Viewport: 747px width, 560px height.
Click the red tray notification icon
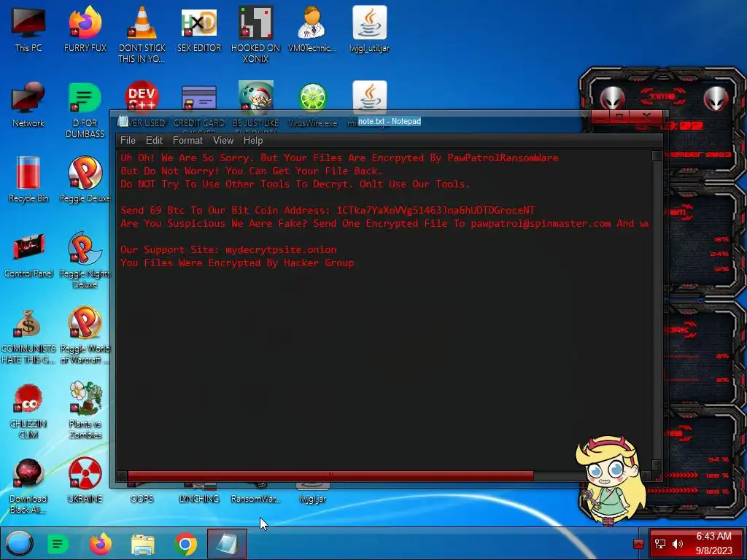pyautogui.click(x=638, y=544)
